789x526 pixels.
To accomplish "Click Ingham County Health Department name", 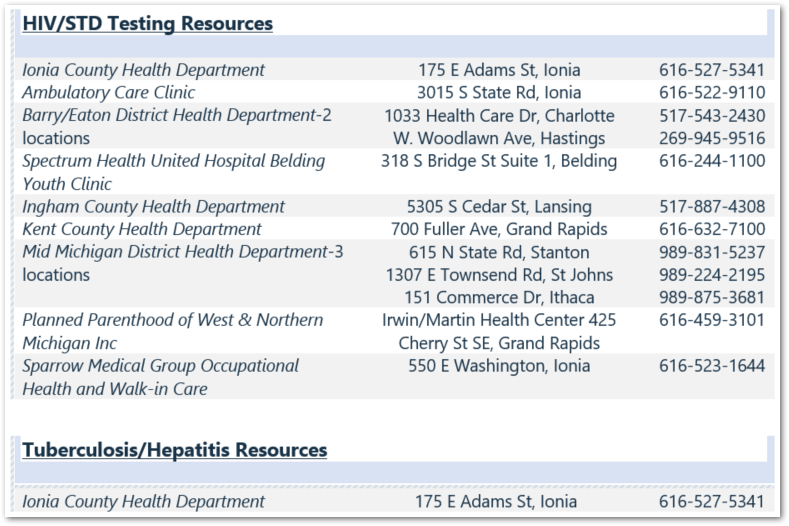I will 153,207.
